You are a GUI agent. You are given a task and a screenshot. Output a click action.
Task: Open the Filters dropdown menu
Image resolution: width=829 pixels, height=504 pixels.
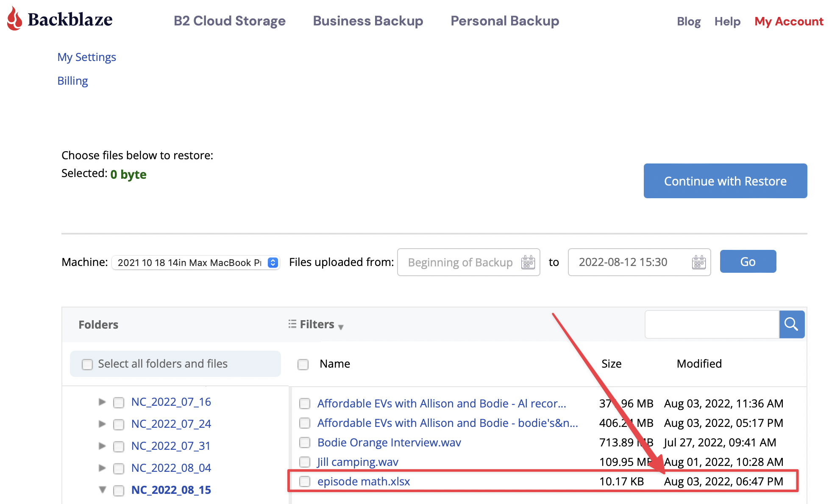click(316, 324)
